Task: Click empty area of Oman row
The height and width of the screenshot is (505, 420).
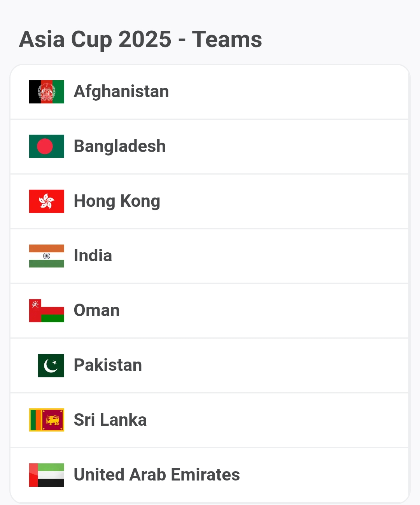Action: click(264, 311)
